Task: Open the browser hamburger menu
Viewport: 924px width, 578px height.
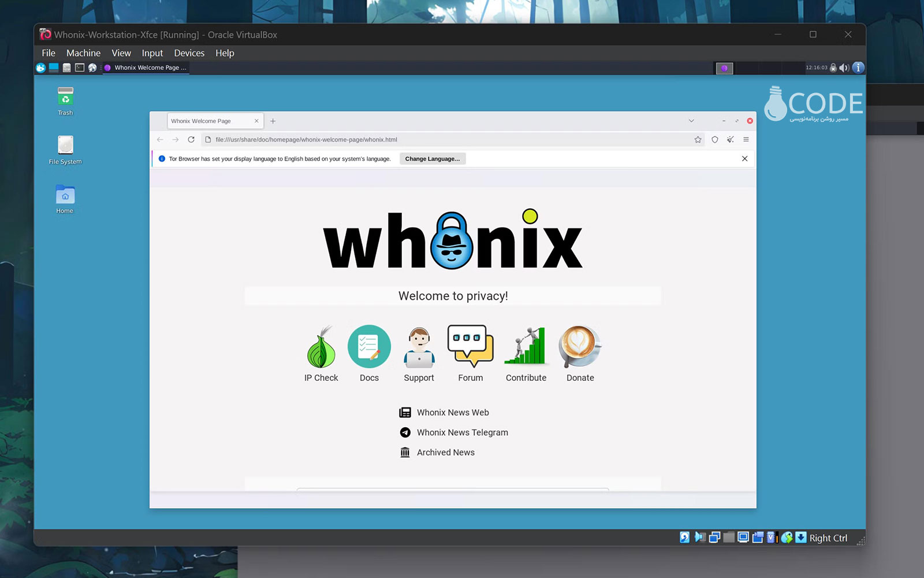Action: point(746,139)
